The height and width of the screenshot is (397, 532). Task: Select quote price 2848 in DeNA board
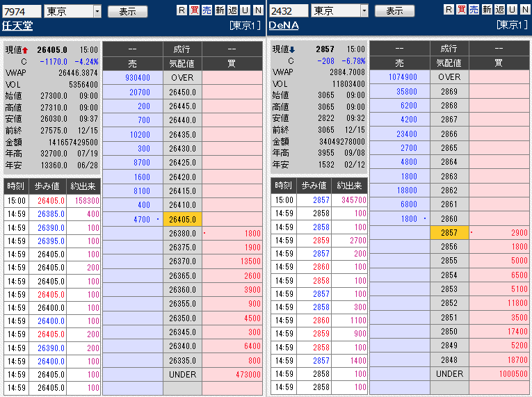pyautogui.click(x=449, y=359)
